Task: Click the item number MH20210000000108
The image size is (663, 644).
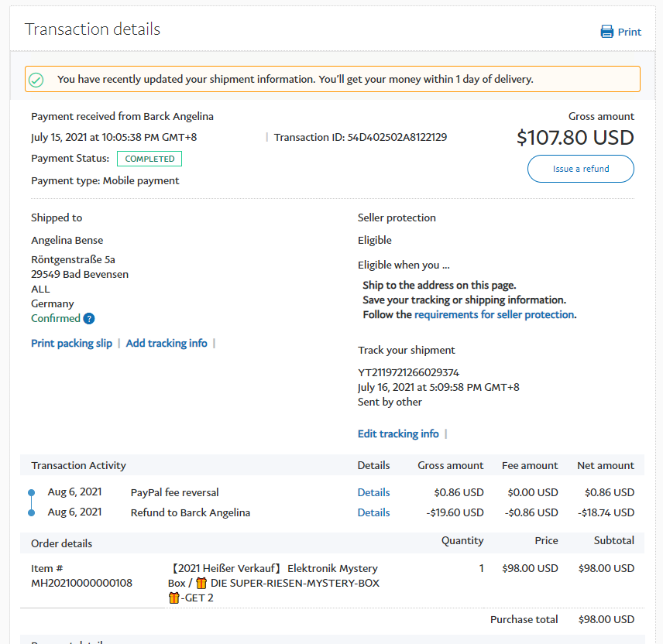Action: click(81, 583)
